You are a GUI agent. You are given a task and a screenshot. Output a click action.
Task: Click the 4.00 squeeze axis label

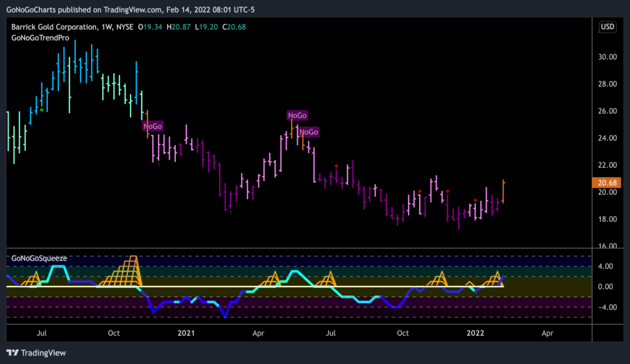[605, 266]
